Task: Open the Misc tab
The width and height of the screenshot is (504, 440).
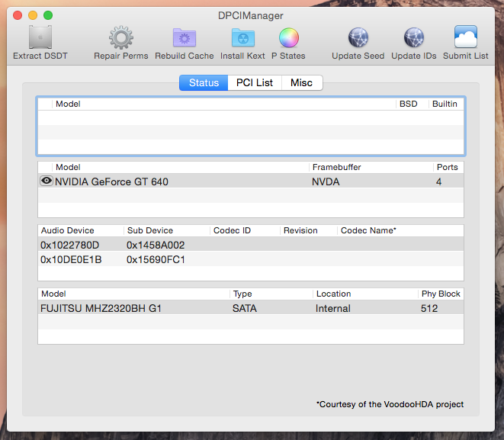Action: tap(301, 82)
